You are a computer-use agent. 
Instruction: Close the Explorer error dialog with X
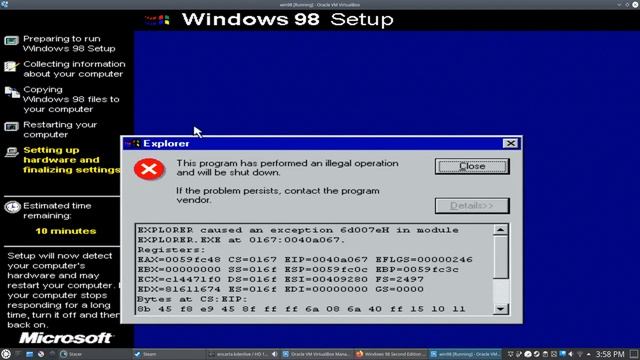coord(510,143)
